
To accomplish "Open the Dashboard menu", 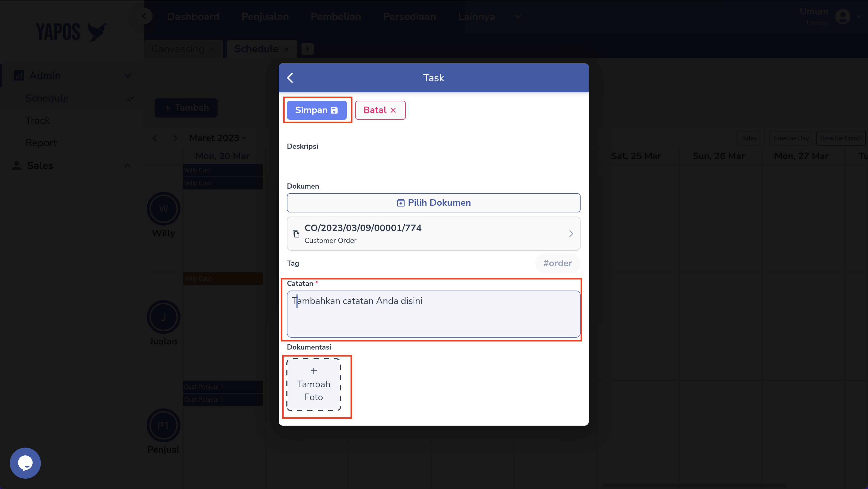I will (x=193, y=17).
